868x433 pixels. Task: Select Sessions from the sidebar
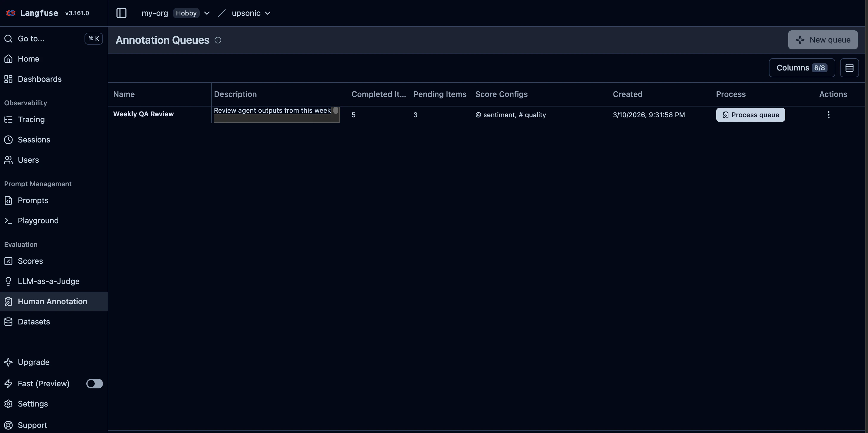click(x=34, y=139)
